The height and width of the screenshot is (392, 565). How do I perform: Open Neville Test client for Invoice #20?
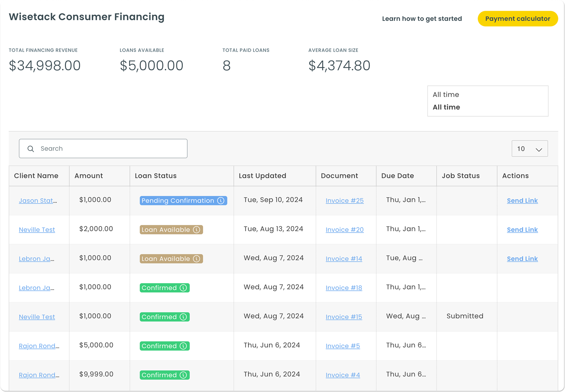point(37,229)
